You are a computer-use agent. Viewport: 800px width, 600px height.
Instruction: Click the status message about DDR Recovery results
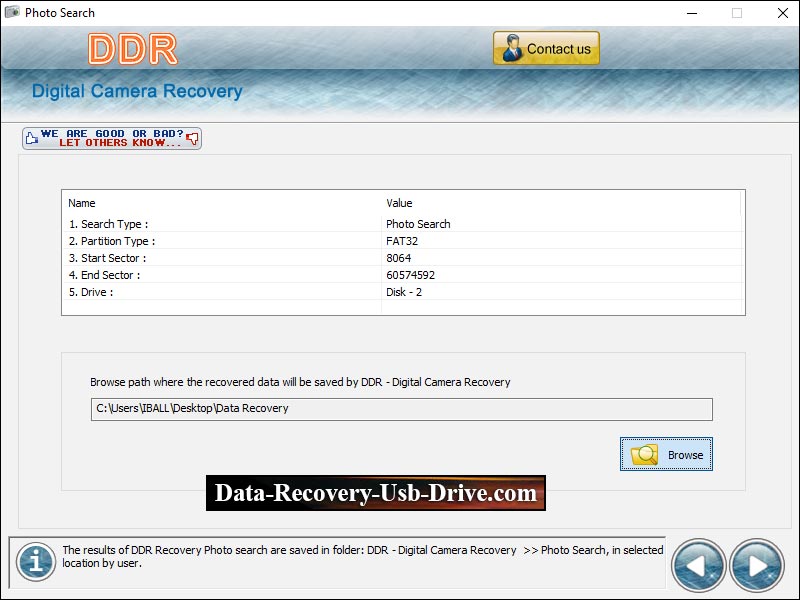coord(362,557)
